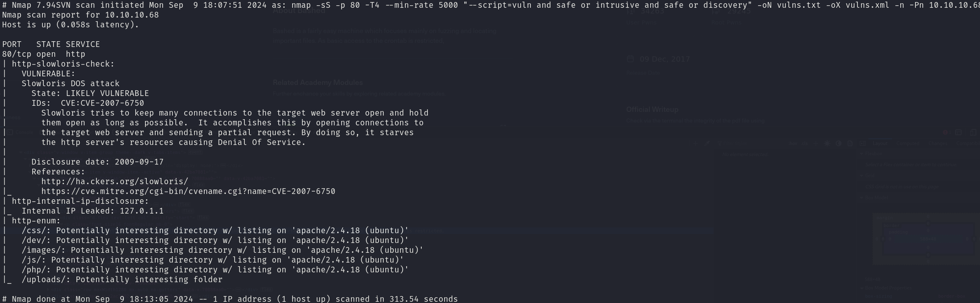The width and height of the screenshot is (980, 303).
Task: Click the faint eyedropper icon beside Filter Styles
Action: [x=707, y=143]
